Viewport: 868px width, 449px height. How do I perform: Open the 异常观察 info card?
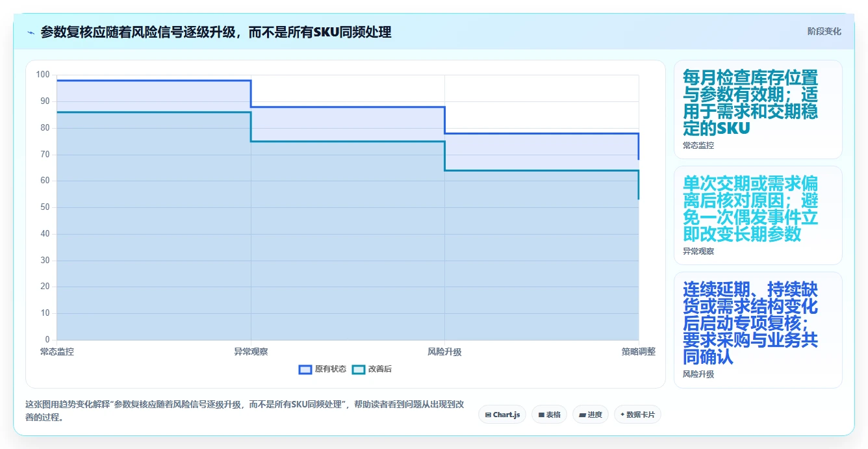point(758,215)
